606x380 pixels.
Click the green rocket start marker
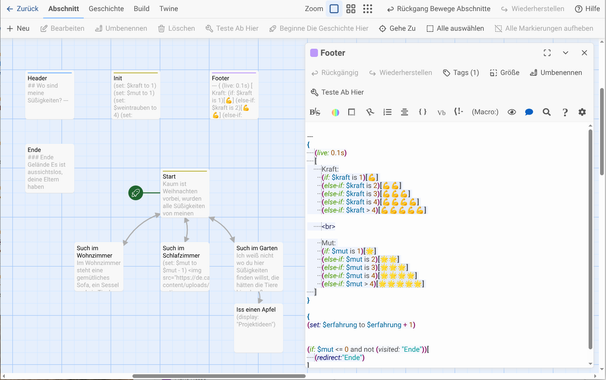(x=136, y=193)
